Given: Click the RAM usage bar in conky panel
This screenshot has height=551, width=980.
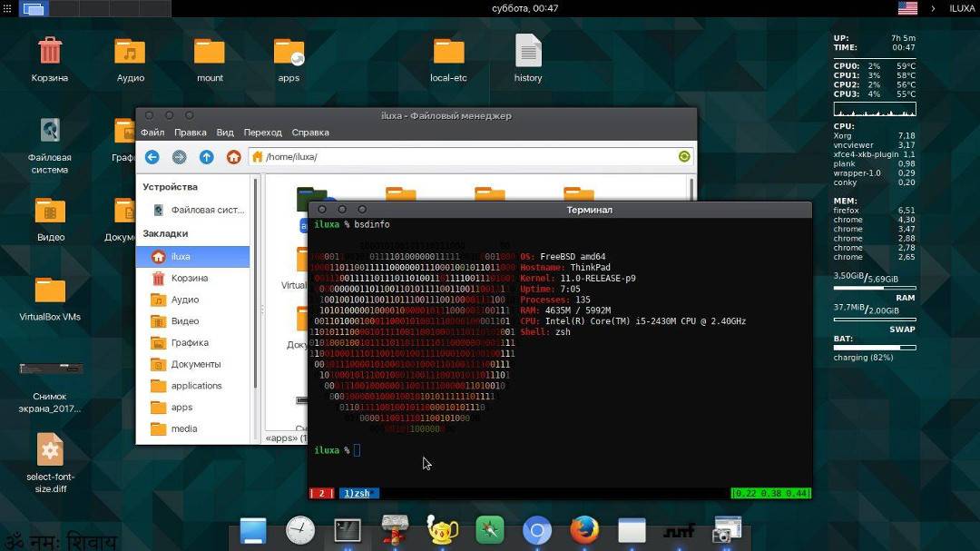Looking at the screenshot, I should pos(874,289).
